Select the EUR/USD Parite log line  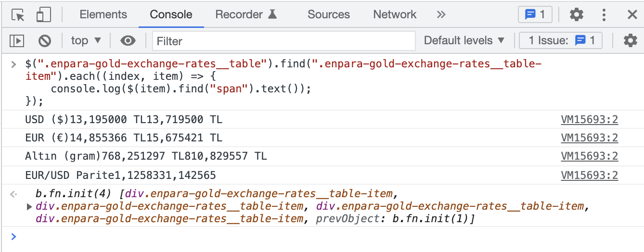click(120, 175)
